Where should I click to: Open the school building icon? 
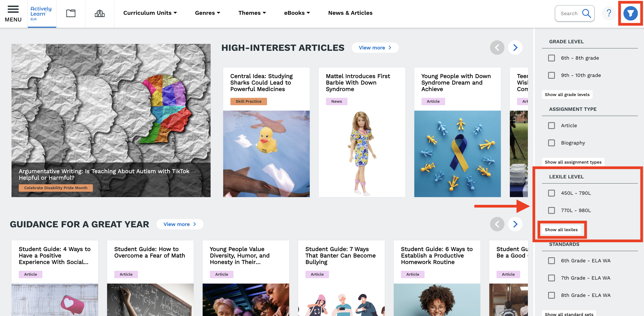(x=100, y=13)
